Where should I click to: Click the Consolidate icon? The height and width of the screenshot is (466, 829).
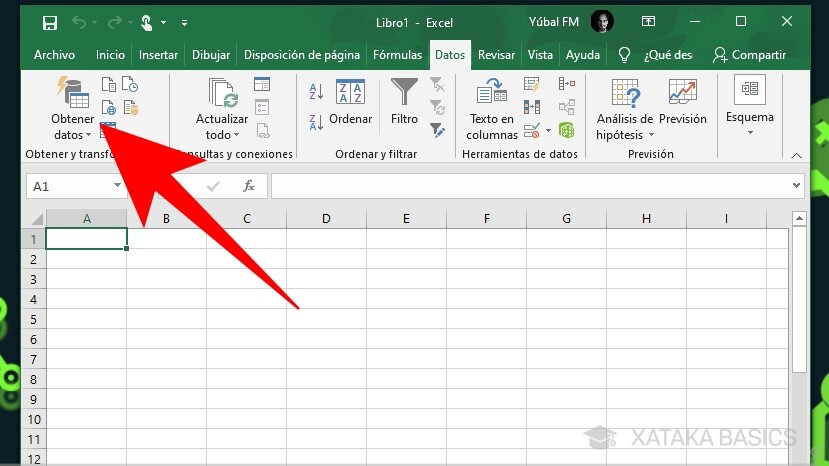[567, 84]
